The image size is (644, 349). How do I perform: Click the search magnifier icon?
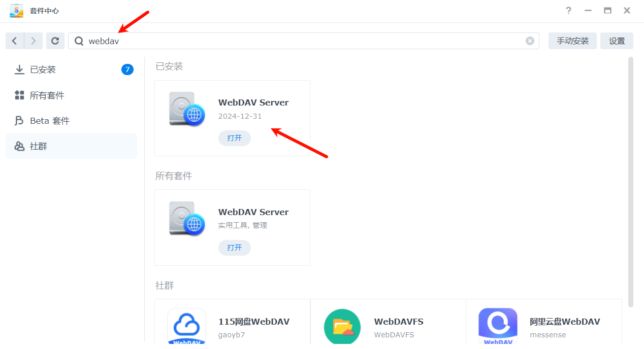coord(79,41)
